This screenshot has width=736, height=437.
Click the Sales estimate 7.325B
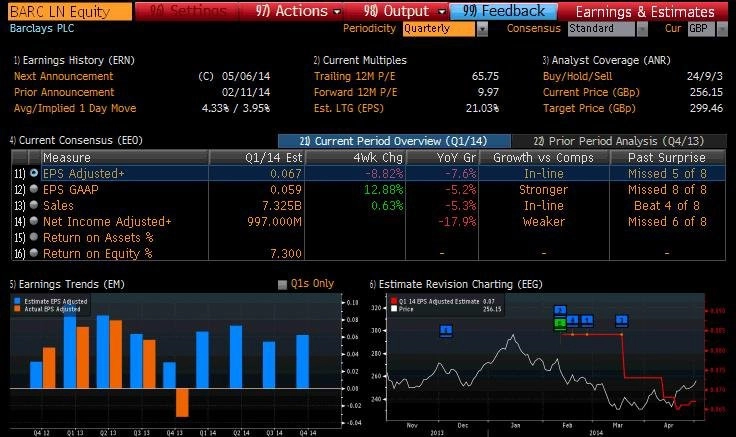click(x=282, y=206)
